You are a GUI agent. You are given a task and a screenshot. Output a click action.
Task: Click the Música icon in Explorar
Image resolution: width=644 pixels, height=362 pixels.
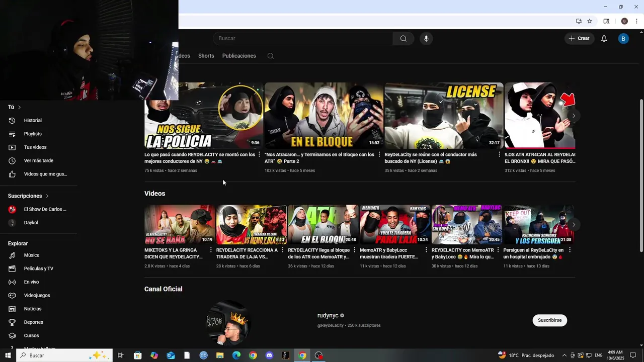point(13,255)
